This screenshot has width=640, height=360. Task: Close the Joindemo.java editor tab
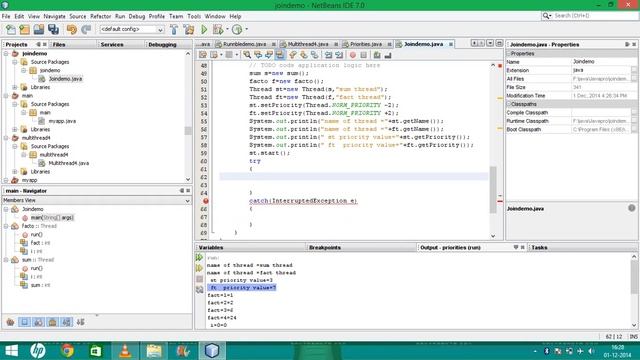451,44
